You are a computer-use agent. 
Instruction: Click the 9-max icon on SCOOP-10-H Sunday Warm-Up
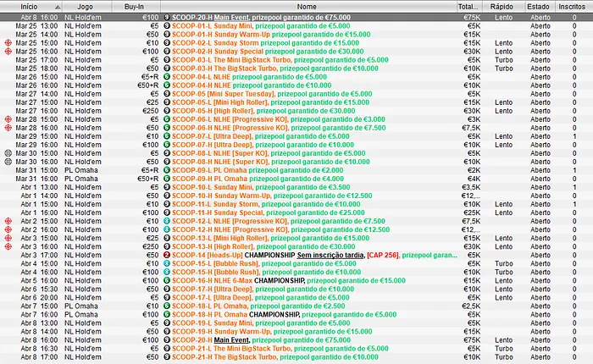(167, 196)
